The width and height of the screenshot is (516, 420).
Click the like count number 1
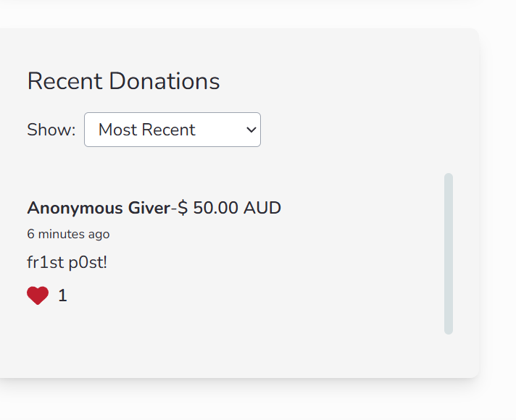tap(62, 295)
